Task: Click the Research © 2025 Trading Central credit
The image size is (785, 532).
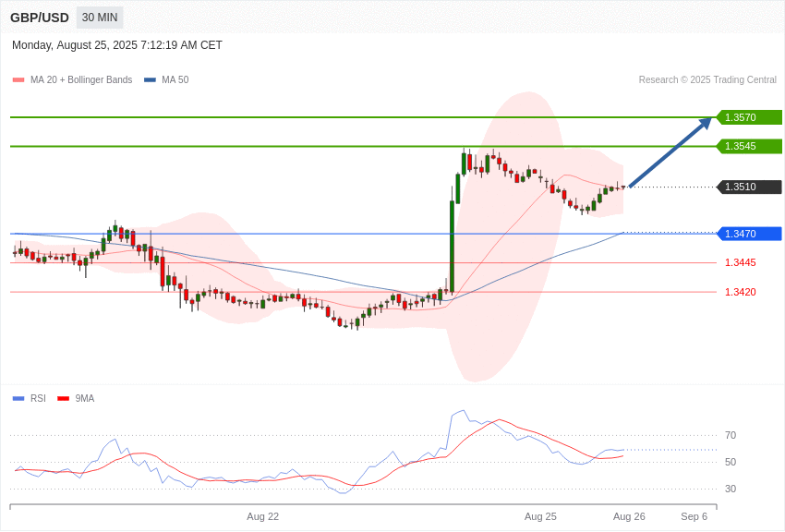Action: [707, 80]
